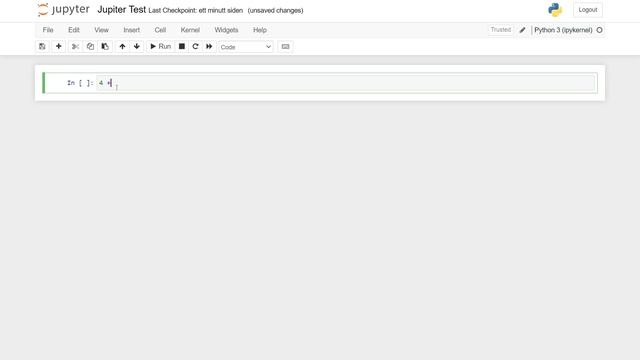Restart the kernel icon

195,47
